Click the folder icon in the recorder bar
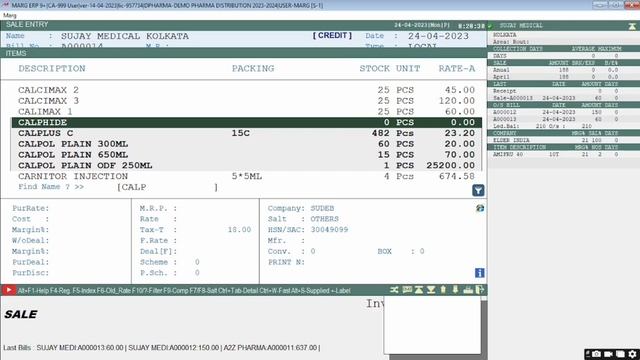The image size is (640, 360). click(x=620, y=354)
